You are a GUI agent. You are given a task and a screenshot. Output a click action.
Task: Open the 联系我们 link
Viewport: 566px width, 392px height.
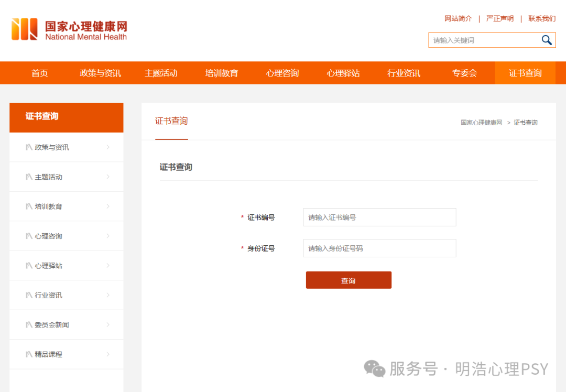click(x=541, y=19)
